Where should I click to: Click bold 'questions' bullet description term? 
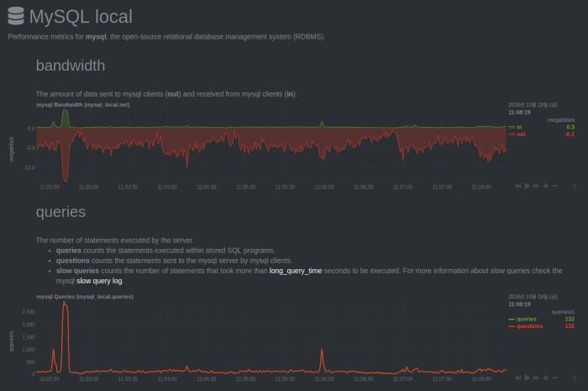(73, 261)
